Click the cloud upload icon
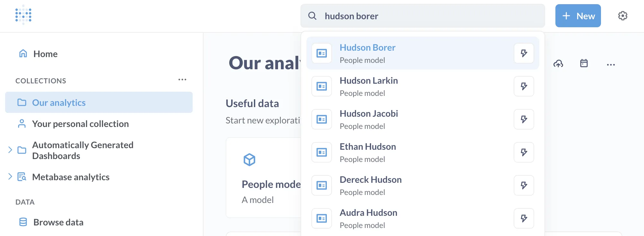The image size is (644, 236). click(x=558, y=64)
